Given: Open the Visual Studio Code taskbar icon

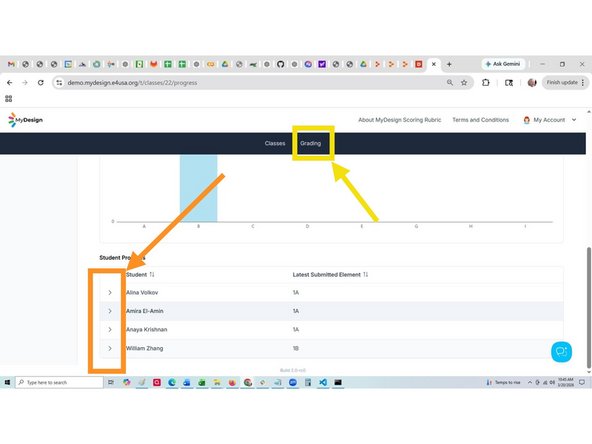Looking at the screenshot, I should pos(323,382).
